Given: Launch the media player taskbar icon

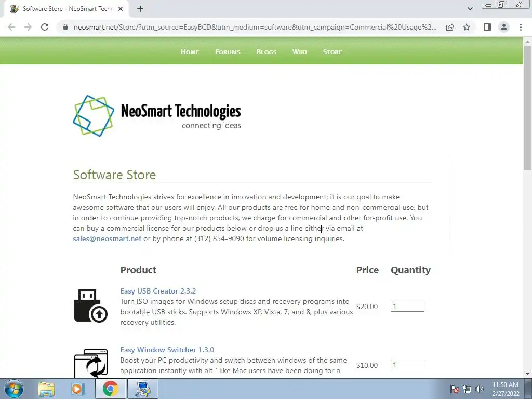Looking at the screenshot, I should (x=77, y=389).
